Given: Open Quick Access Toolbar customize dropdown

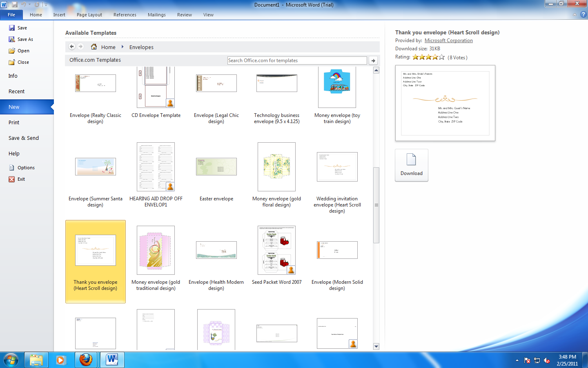Looking at the screenshot, I should (46, 4).
